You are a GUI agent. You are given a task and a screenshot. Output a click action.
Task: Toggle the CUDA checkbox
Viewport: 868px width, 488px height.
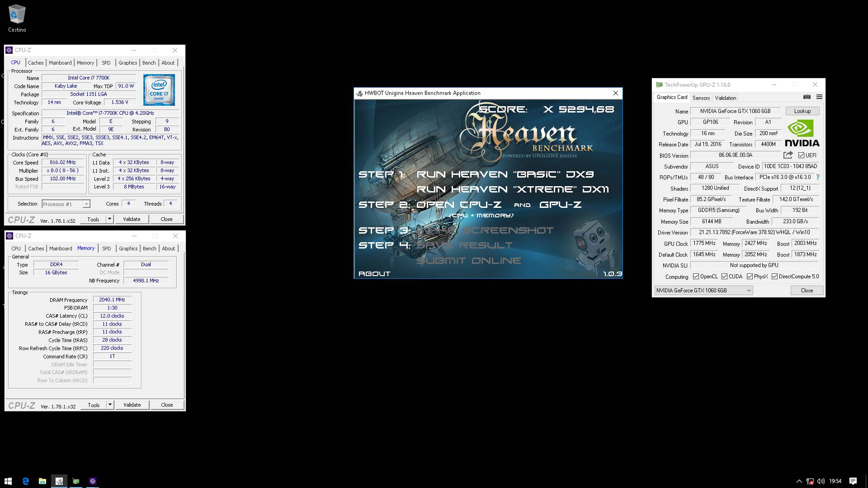(x=724, y=277)
